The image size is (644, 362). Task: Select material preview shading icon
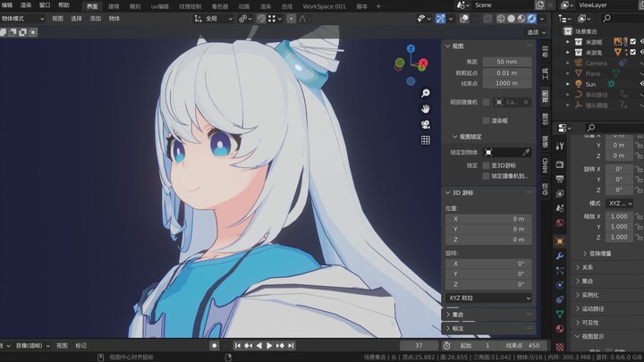[521, 19]
